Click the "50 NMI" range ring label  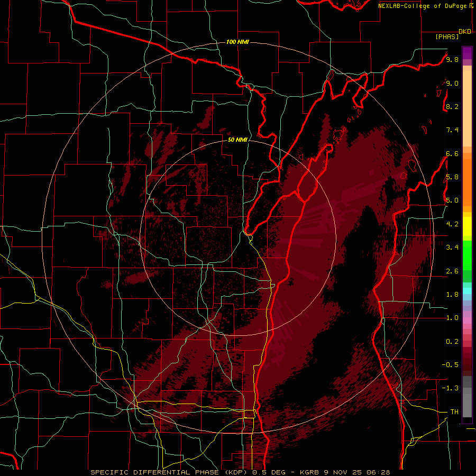tap(237, 140)
